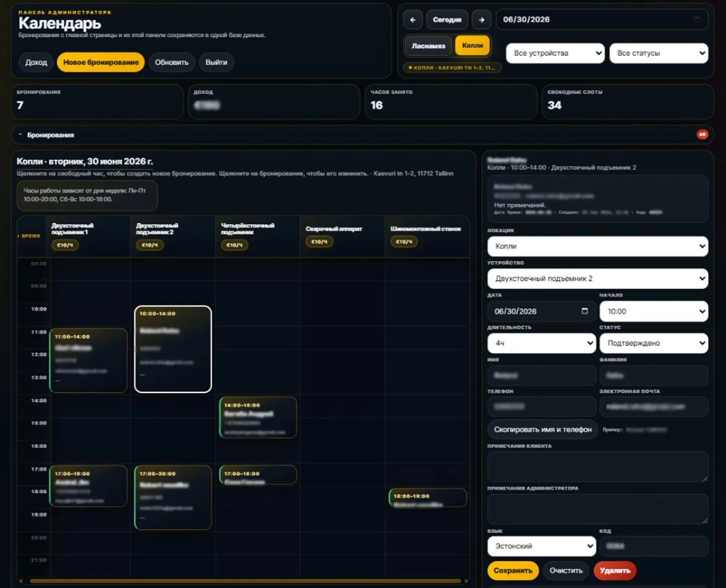Click the Свободные слоты 34 stat card
This screenshot has width=726, height=588.
(x=628, y=101)
